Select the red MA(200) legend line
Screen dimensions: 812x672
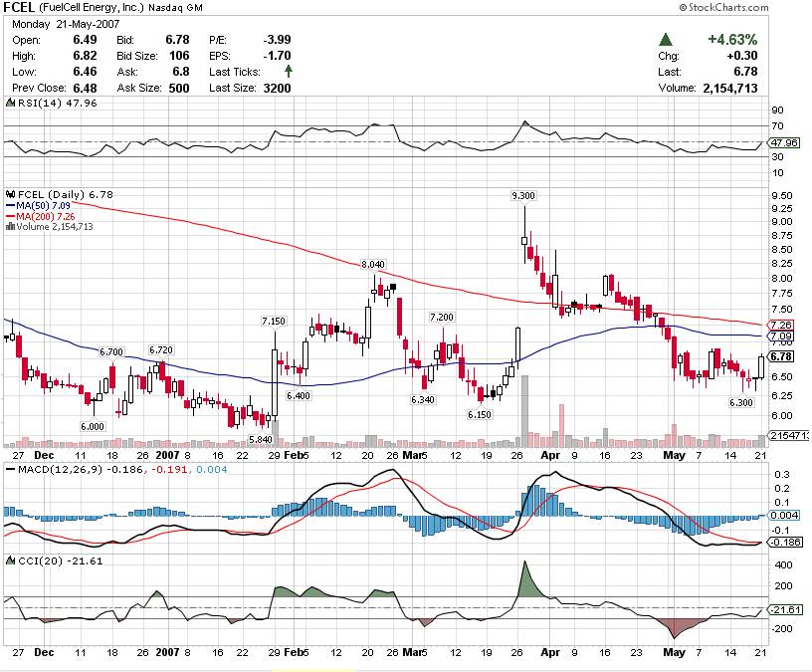pos(10,217)
